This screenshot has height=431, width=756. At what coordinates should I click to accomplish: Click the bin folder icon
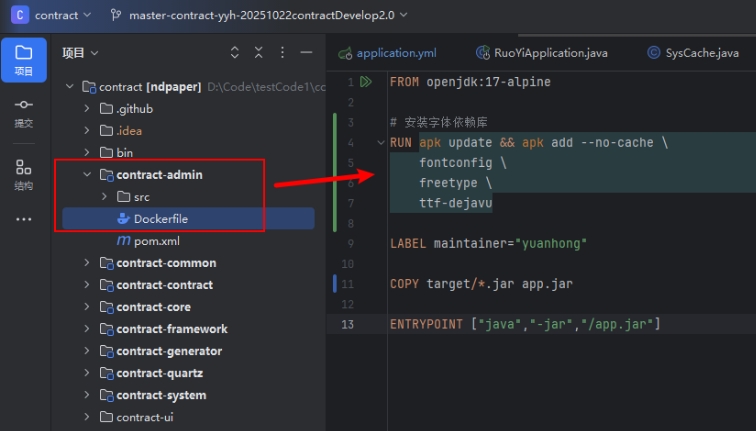[x=106, y=152]
